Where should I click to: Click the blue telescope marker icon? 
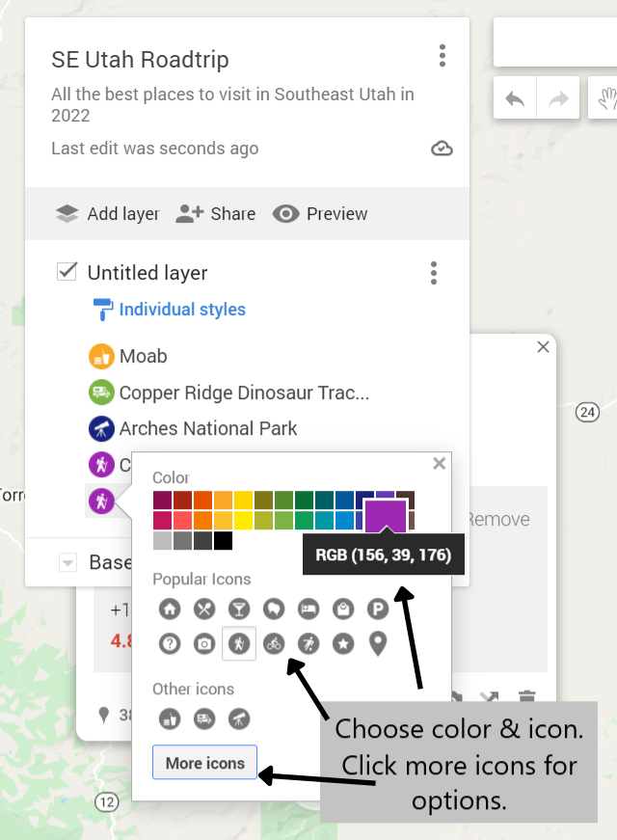coord(101,428)
